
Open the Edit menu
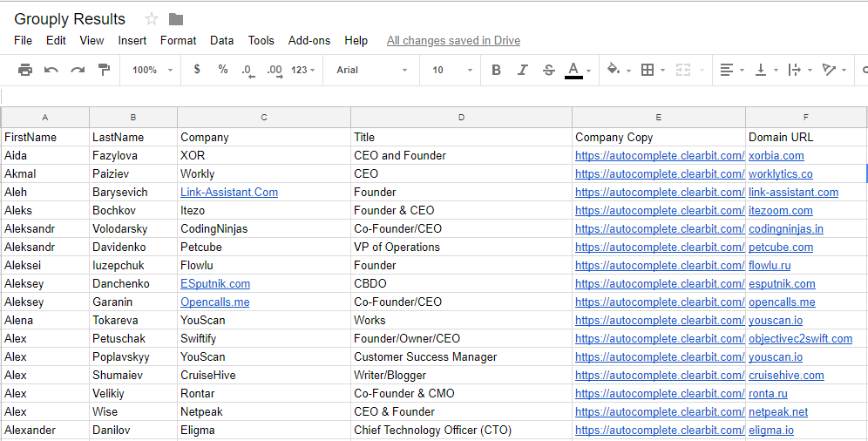pyautogui.click(x=56, y=40)
